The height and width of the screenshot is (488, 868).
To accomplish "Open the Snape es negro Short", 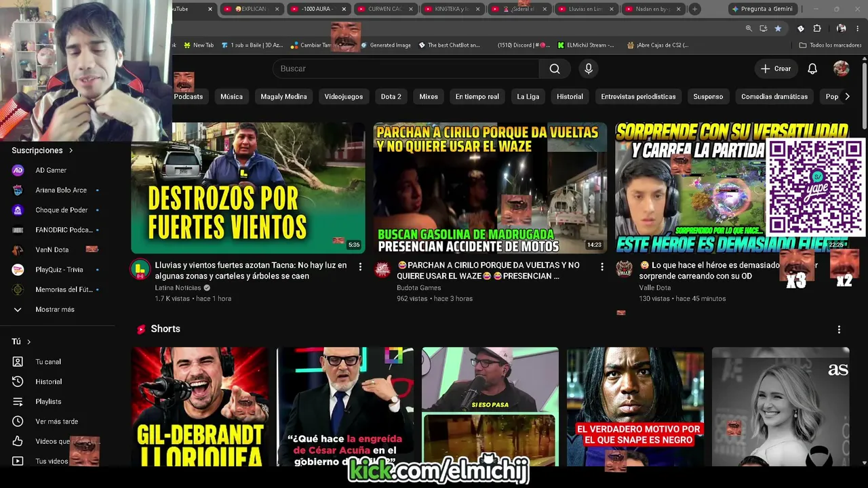I will tap(635, 407).
